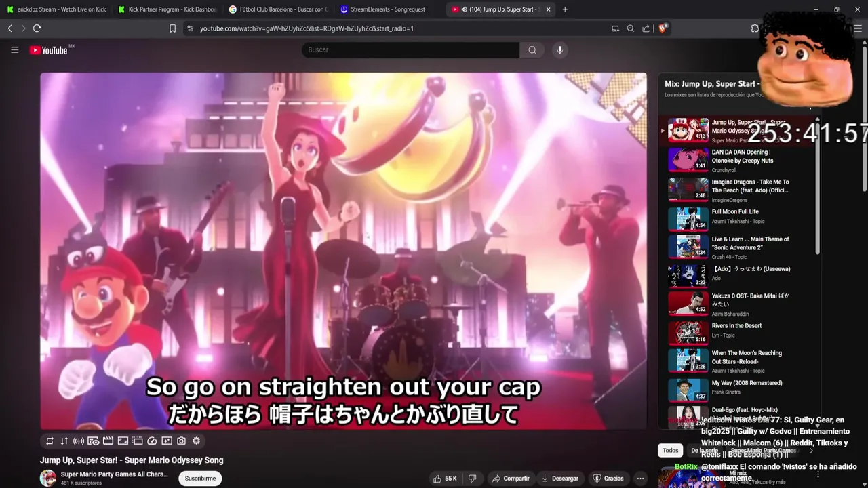Click the Gracias button
Viewport: 868px width, 488px height.
[x=608, y=479]
